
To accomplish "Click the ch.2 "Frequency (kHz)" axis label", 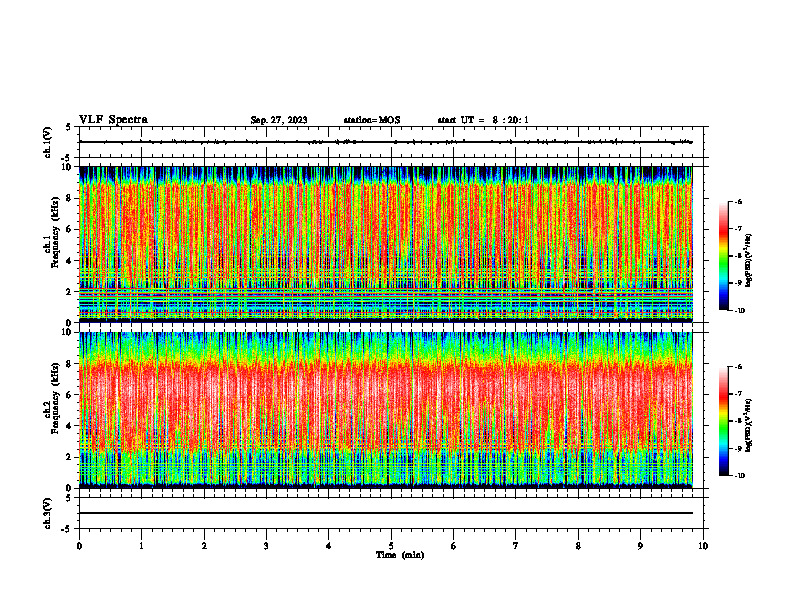I will (x=55, y=398).
